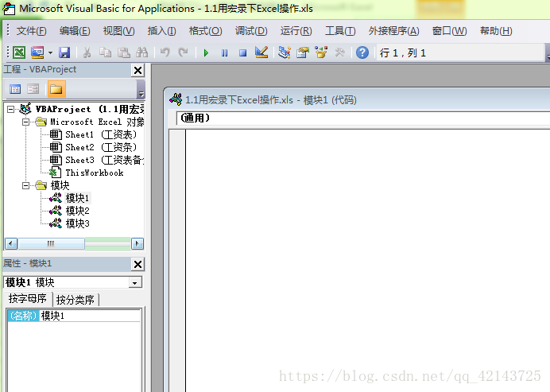
Task: Open the 窗口(W) menu
Action: click(449, 31)
